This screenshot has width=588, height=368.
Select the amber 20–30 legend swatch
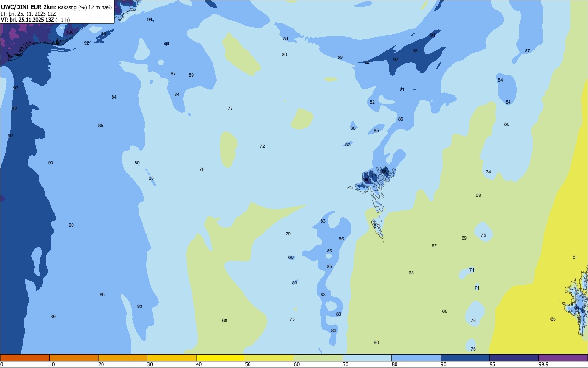(123, 357)
